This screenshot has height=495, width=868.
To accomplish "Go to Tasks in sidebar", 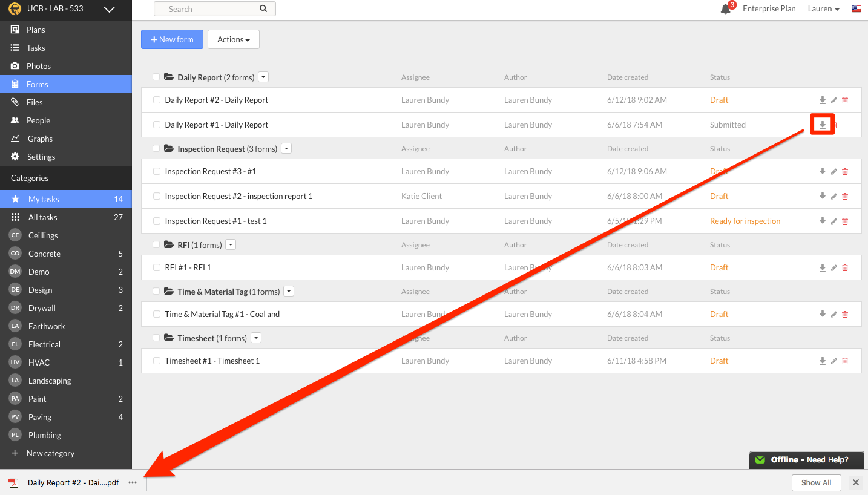I will (65, 48).
